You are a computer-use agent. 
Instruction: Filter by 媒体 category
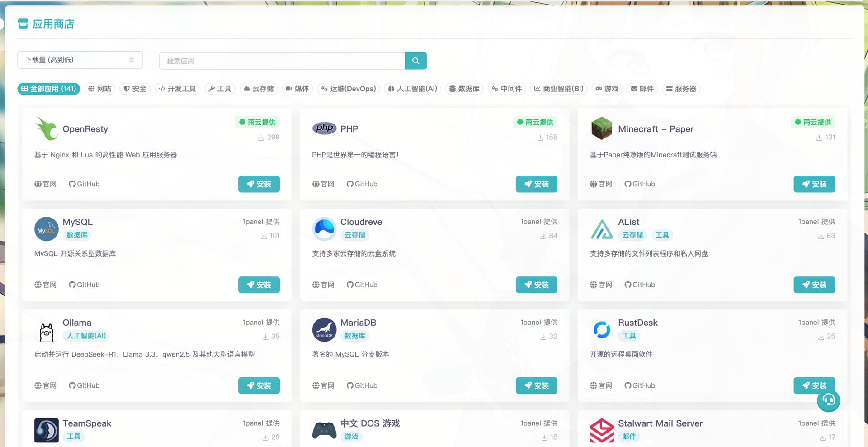297,89
